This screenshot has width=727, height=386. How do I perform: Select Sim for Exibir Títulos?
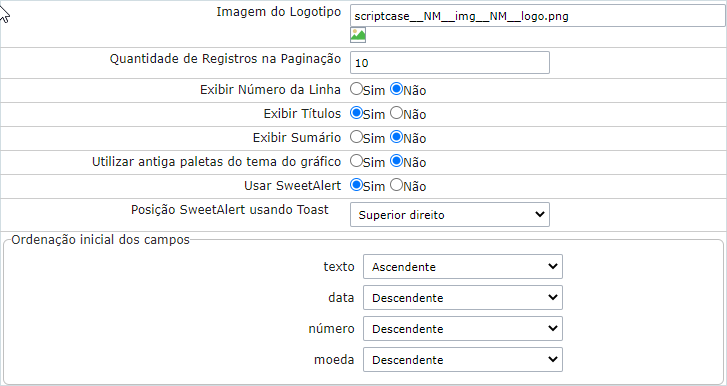[356, 113]
